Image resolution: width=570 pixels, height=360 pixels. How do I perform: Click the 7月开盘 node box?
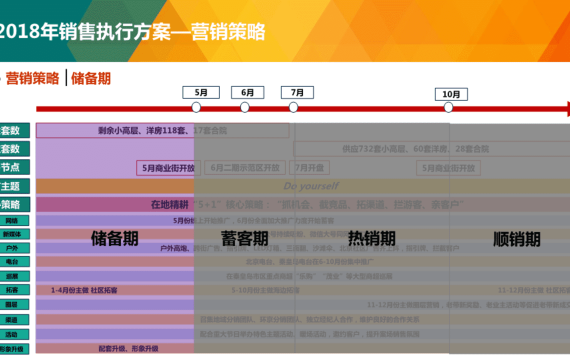pyautogui.click(x=309, y=168)
